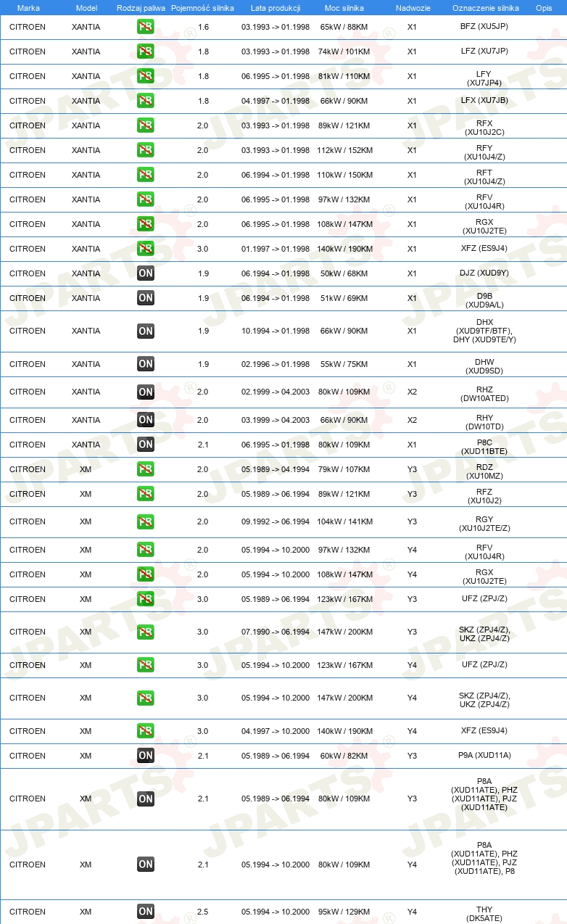Click the ON icon in the RHY (DW10TD) row
The width and height of the screenshot is (567, 924).
(x=146, y=420)
